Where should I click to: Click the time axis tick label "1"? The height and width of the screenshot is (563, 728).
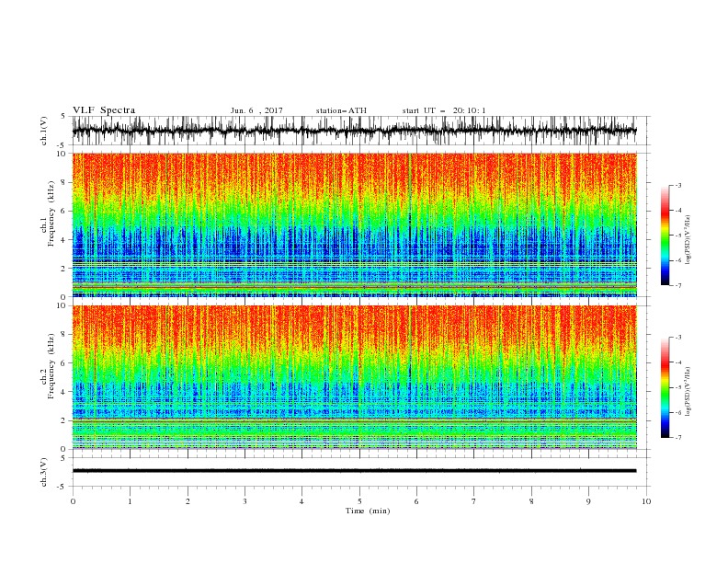(x=130, y=501)
